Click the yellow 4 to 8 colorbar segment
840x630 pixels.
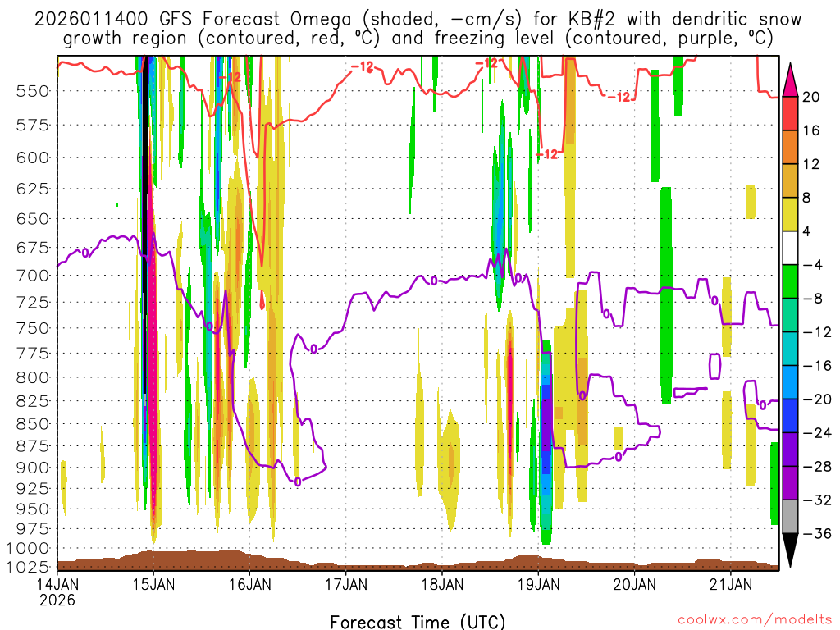(790, 214)
